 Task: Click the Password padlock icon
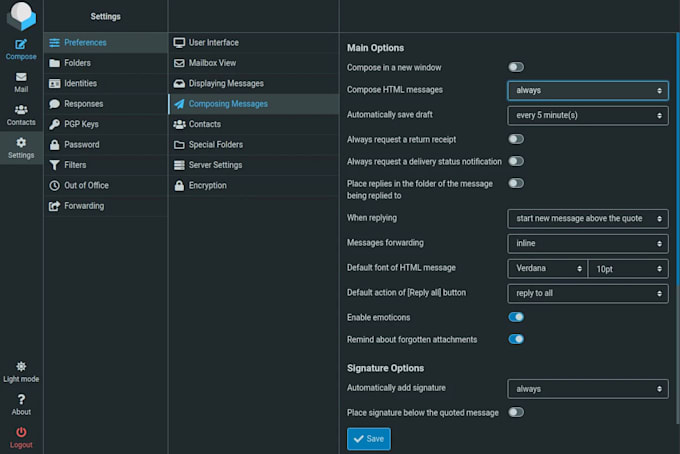(x=54, y=144)
